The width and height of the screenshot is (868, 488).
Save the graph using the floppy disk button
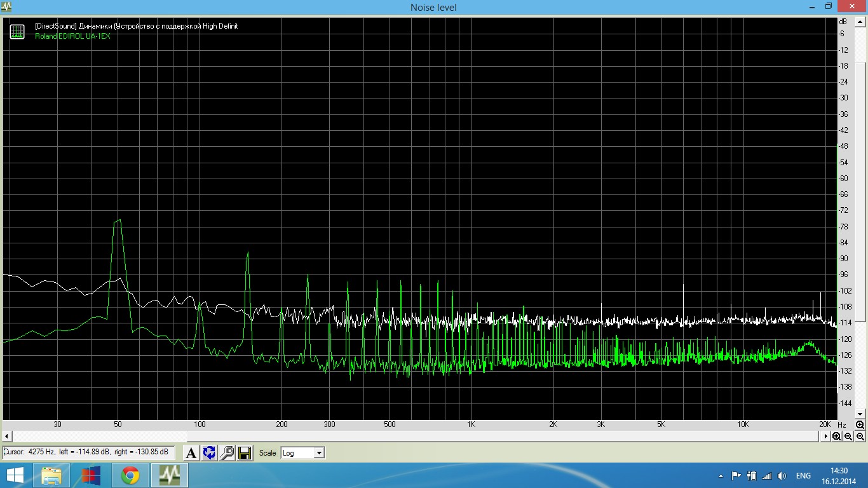244,453
